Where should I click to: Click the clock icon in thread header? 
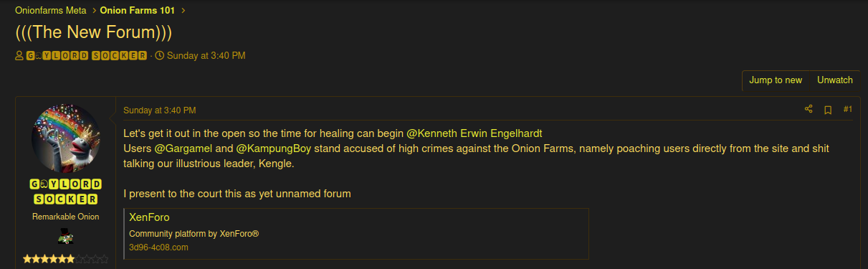159,56
